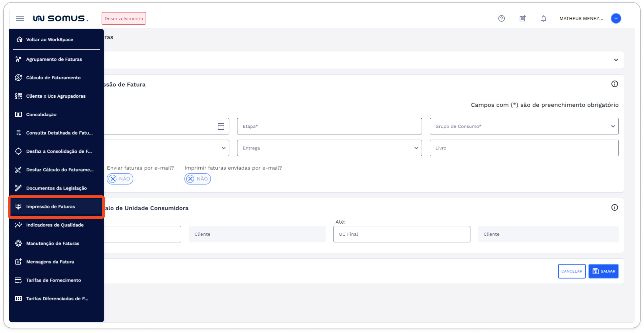The image size is (644, 333).
Task: Open the calendar date picker icon
Action: point(220,126)
